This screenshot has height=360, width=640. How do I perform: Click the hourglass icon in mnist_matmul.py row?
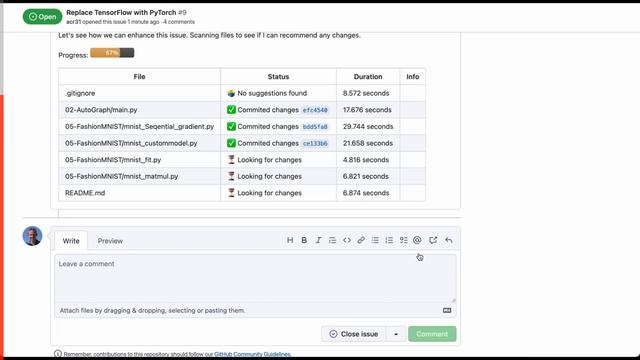click(231, 176)
